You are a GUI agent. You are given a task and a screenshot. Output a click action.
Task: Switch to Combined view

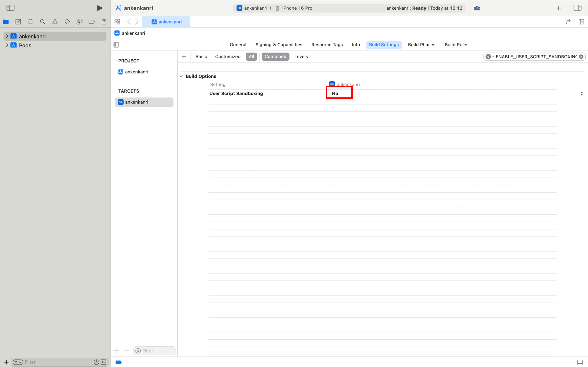click(275, 57)
